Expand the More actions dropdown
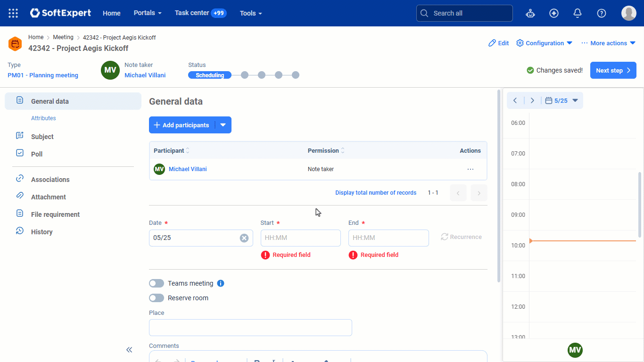Viewport: 644px width, 362px height. 609,43
